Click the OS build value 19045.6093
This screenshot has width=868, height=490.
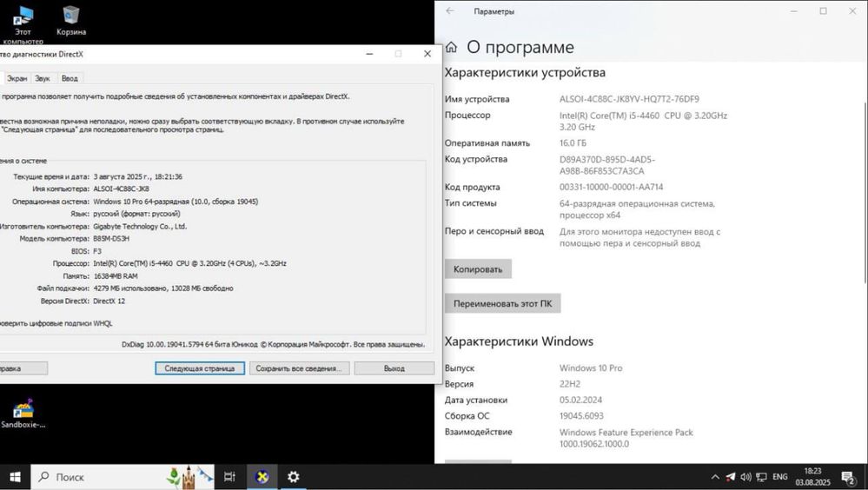(x=581, y=416)
